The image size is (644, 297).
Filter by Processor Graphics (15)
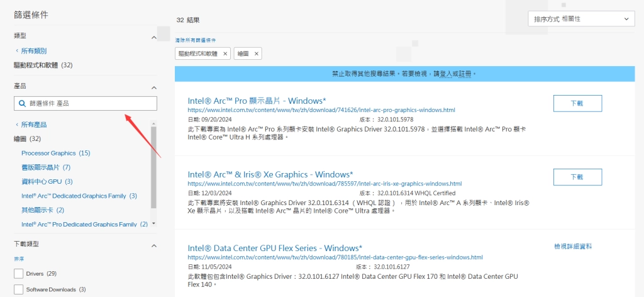[56, 154]
